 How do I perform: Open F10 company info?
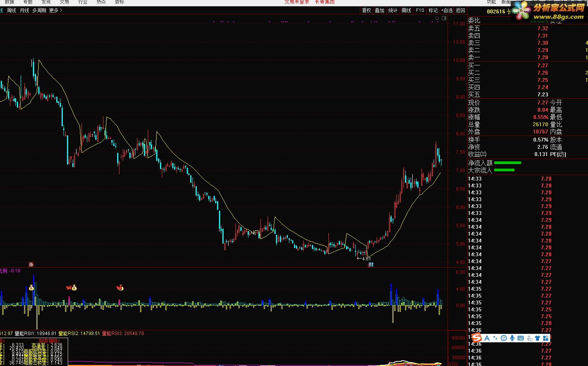tap(420, 10)
